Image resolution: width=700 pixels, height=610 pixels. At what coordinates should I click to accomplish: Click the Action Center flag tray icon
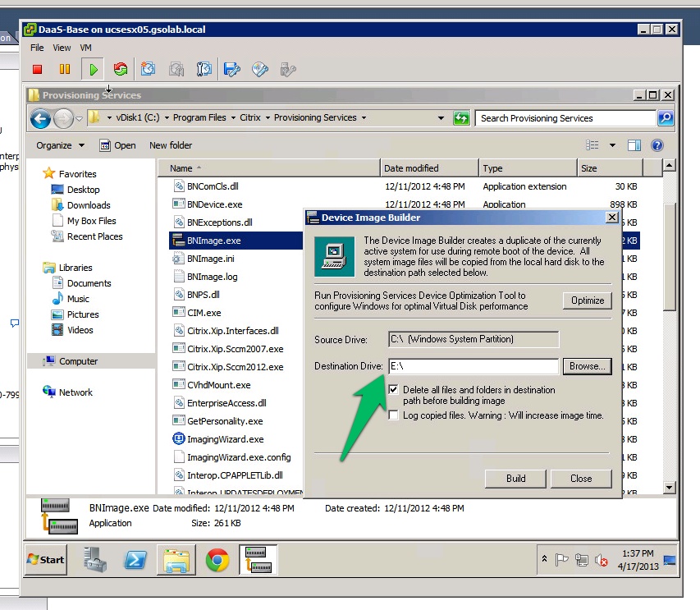pos(561,560)
